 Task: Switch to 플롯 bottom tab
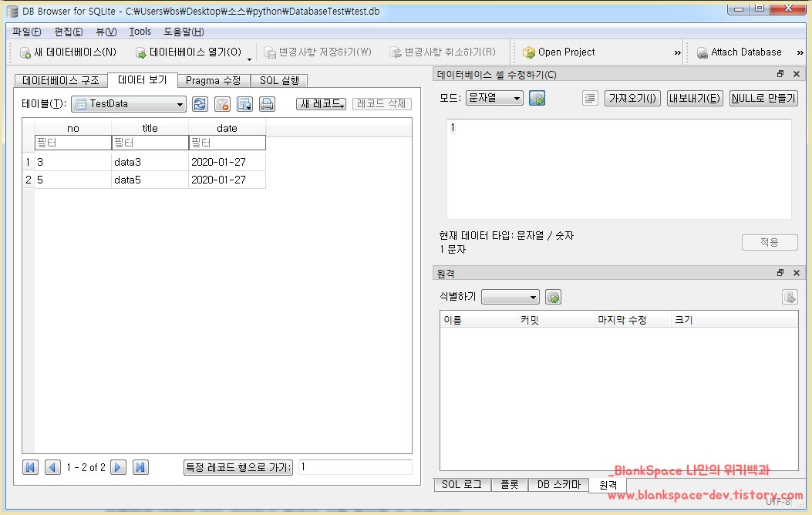coord(510,484)
